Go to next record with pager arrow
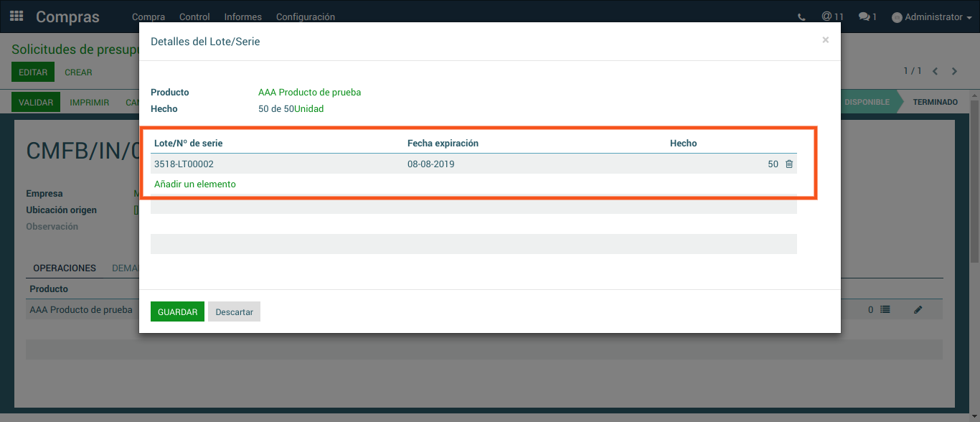This screenshot has width=980, height=422. pos(954,72)
